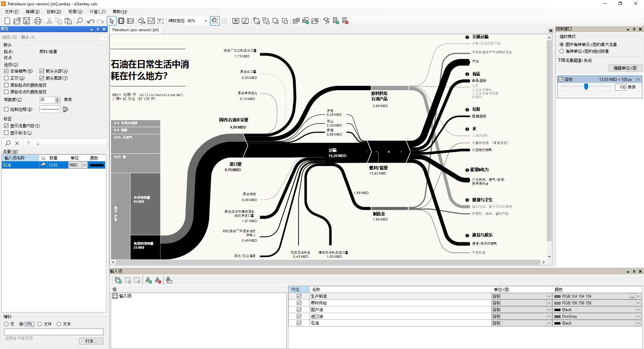Click the 编辑单位类型 button
This screenshot has width=644, height=349.
click(625, 68)
